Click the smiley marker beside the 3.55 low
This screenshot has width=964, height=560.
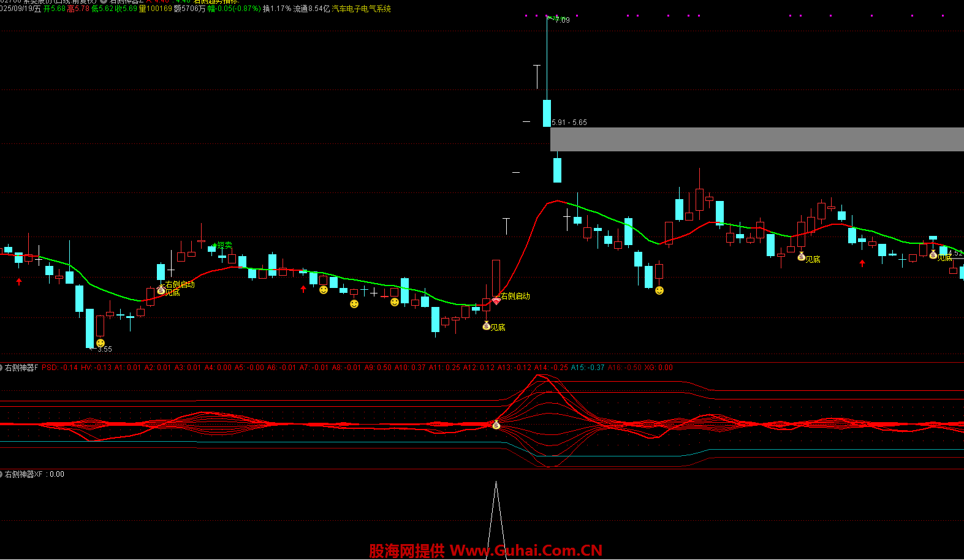pyautogui.click(x=101, y=343)
